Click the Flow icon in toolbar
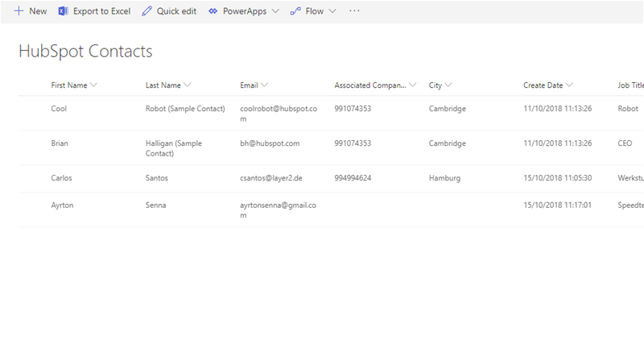644x353 pixels. pos(295,11)
